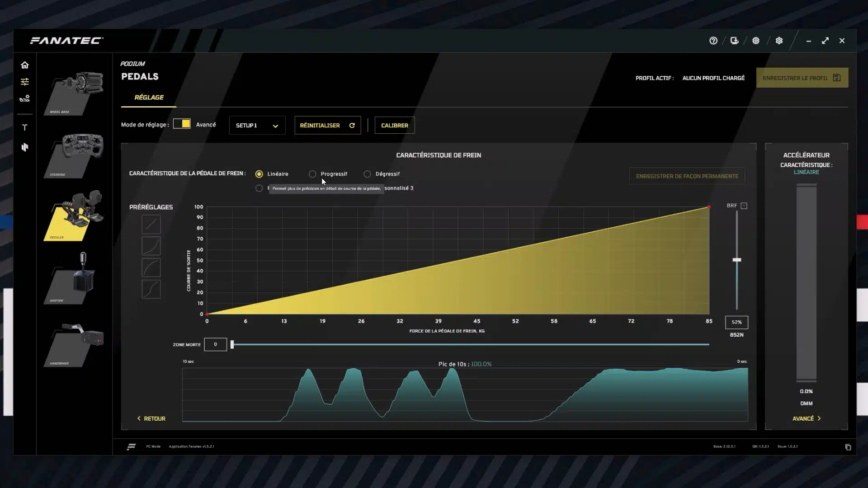868x488 pixels.
Task: Select the S-curve preset icon
Action: click(x=151, y=289)
